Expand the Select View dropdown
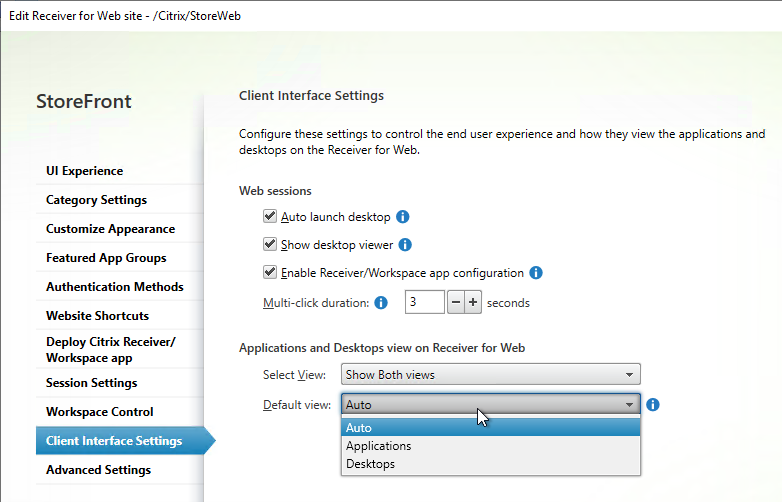The image size is (782, 502). coord(491,374)
